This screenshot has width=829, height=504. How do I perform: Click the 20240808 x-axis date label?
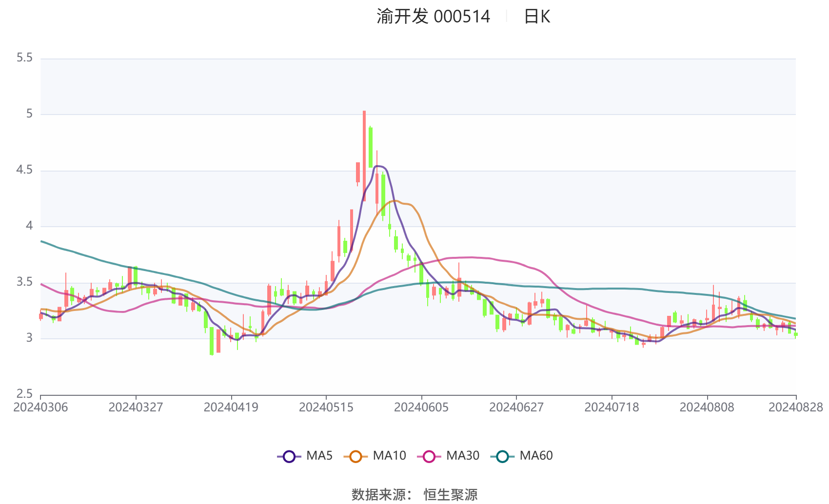coord(707,407)
